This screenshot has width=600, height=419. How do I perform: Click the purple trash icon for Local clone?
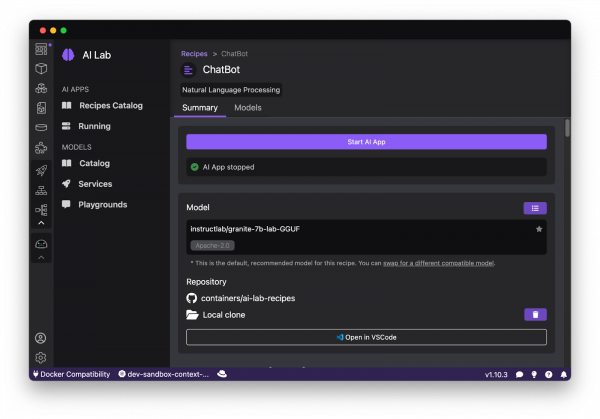click(x=535, y=314)
